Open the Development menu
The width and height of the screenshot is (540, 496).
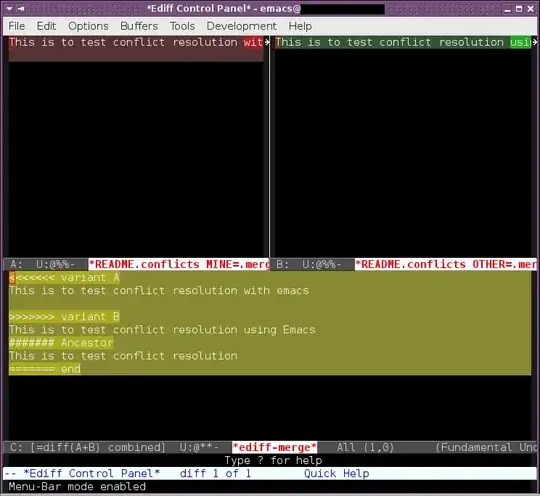point(241,26)
